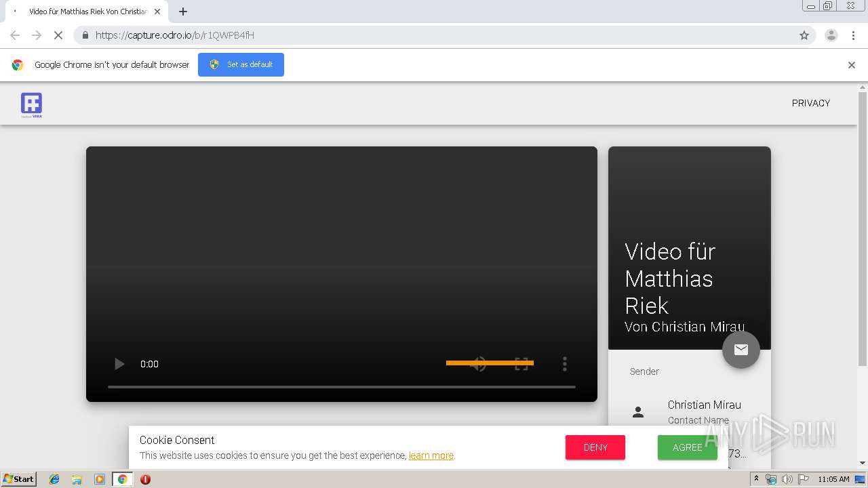
Task: Set Chrome as default browser
Action: (x=241, y=64)
